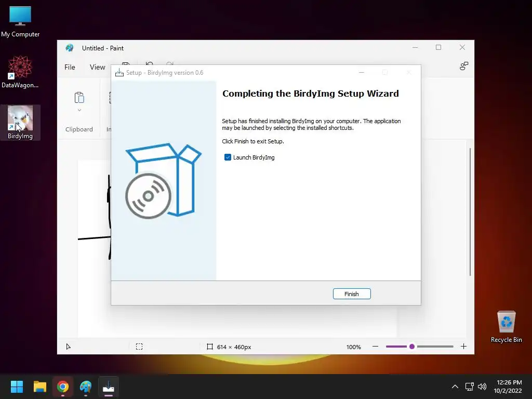The height and width of the screenshot is (399, 532).
Task: Click the Paint zoom slider handle
Action: pyautogui.click(x=412, y=347)
